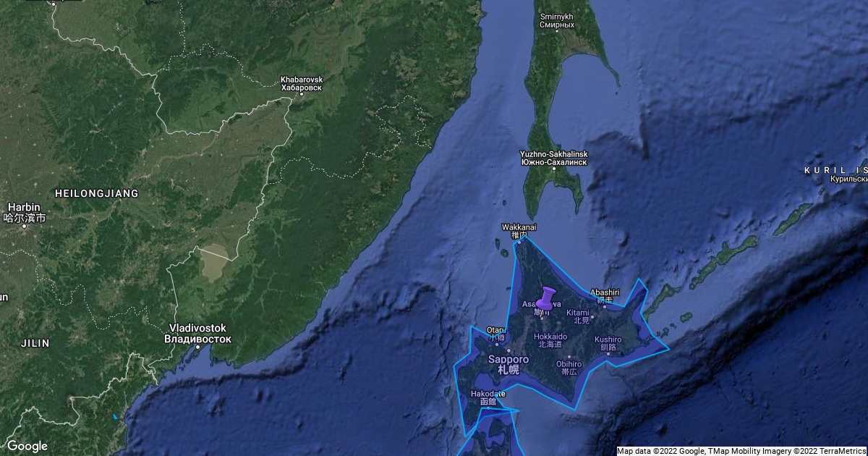Select the Smirnykh town label
The width and height of the screenshot is (868, 456).
tap(557, 20)
